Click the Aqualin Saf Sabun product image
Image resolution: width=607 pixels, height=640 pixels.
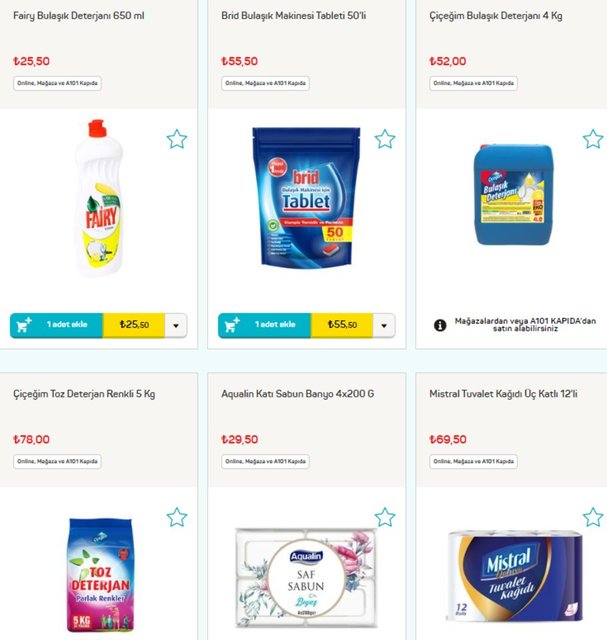307,577
